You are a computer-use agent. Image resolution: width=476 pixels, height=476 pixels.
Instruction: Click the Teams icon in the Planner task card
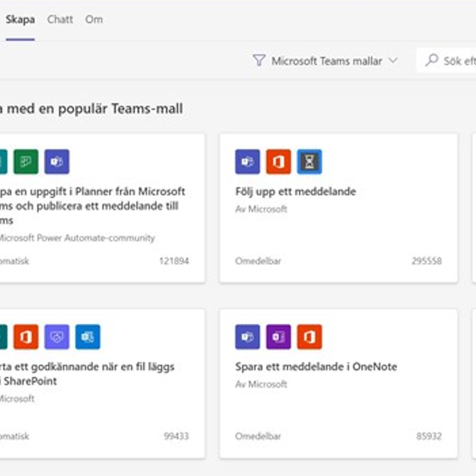point(57,161)
